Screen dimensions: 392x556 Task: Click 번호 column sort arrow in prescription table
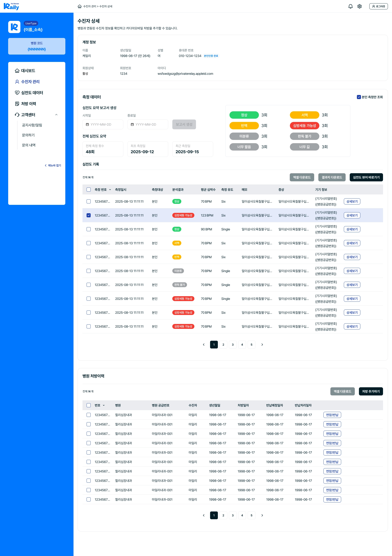click(x=104, y=405)
